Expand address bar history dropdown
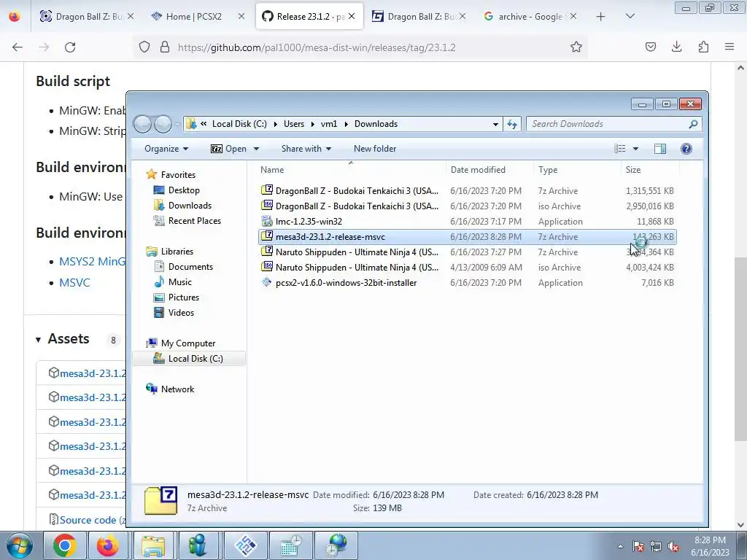This screenshot has height=560, width=747. (x=495, y=124)
